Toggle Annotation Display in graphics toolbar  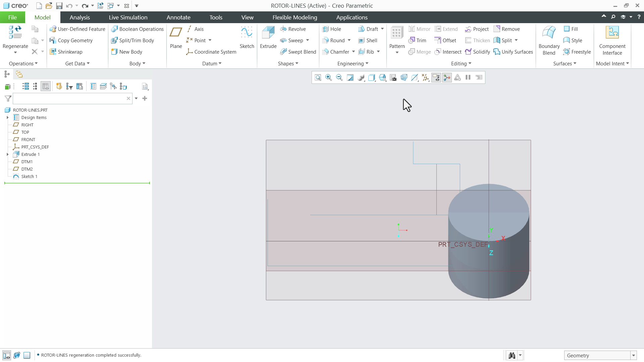point(436,78)
